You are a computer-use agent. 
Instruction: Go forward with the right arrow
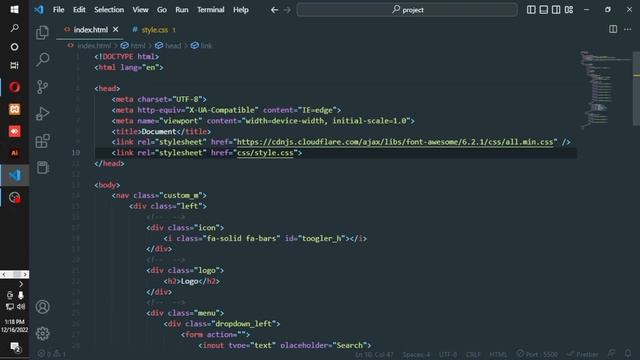[x=287, y=10]
